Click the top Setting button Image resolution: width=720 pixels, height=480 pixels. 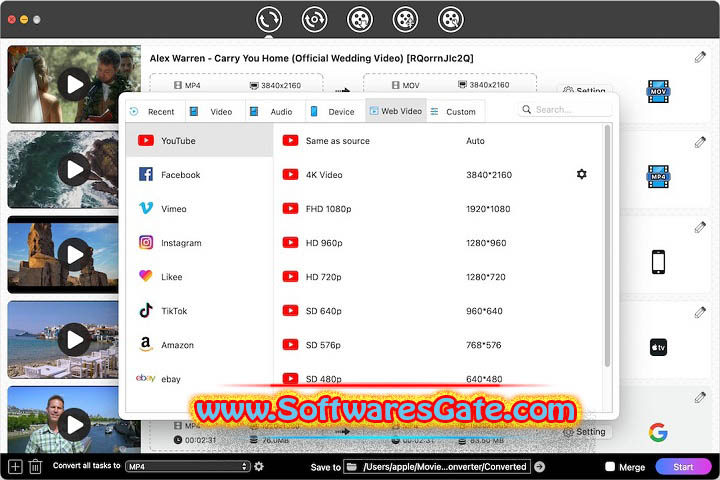(x=585, y=90)
